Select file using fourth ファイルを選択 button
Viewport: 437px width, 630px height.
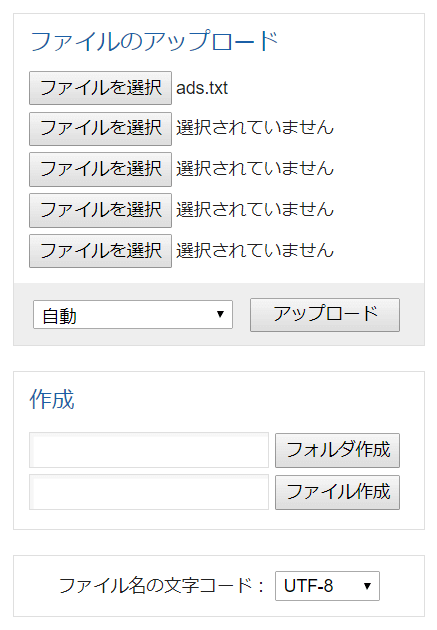(x=100, y=210)
